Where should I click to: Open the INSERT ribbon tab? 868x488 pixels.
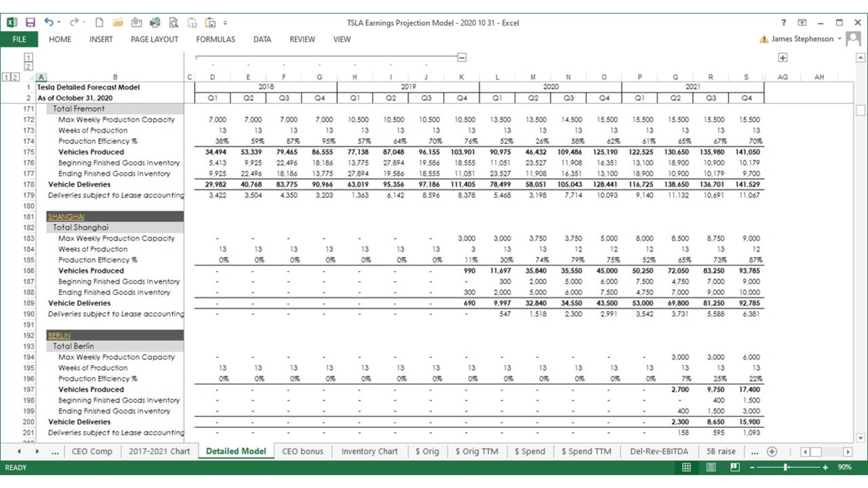pyautogui.click(x=101, y=39)
